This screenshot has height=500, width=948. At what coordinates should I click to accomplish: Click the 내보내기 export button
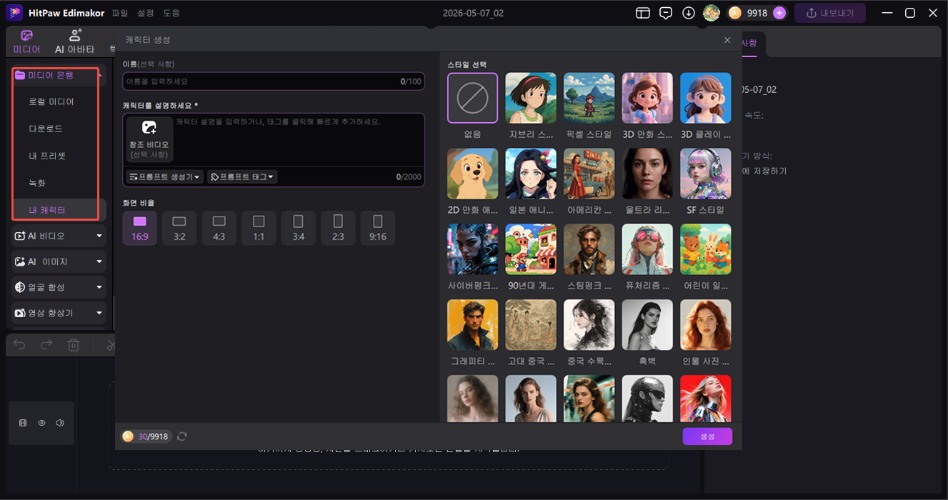click(830, 13)
